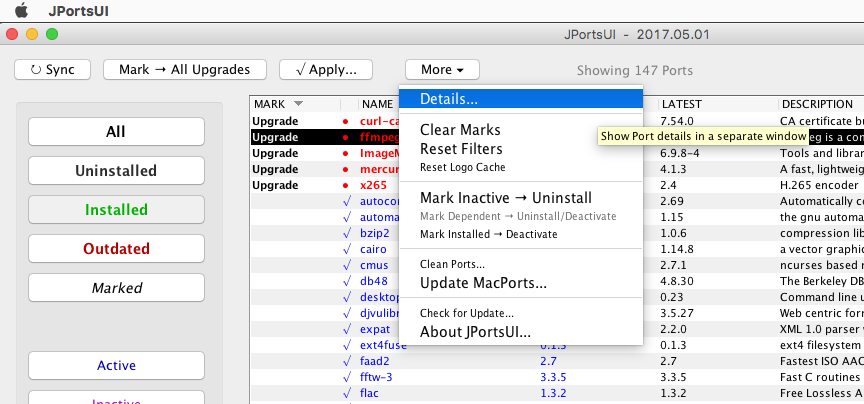Image resolution: width=864 pixels, height=404 pixels.
Task: Click latest version 3.5.27 cell
Action: pos(677,314)
